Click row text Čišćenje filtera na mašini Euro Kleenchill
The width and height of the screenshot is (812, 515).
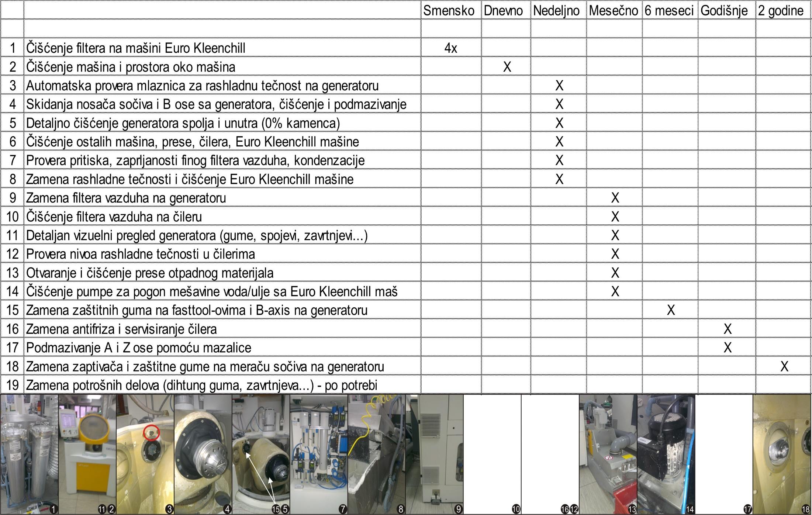tap(136, 48)
